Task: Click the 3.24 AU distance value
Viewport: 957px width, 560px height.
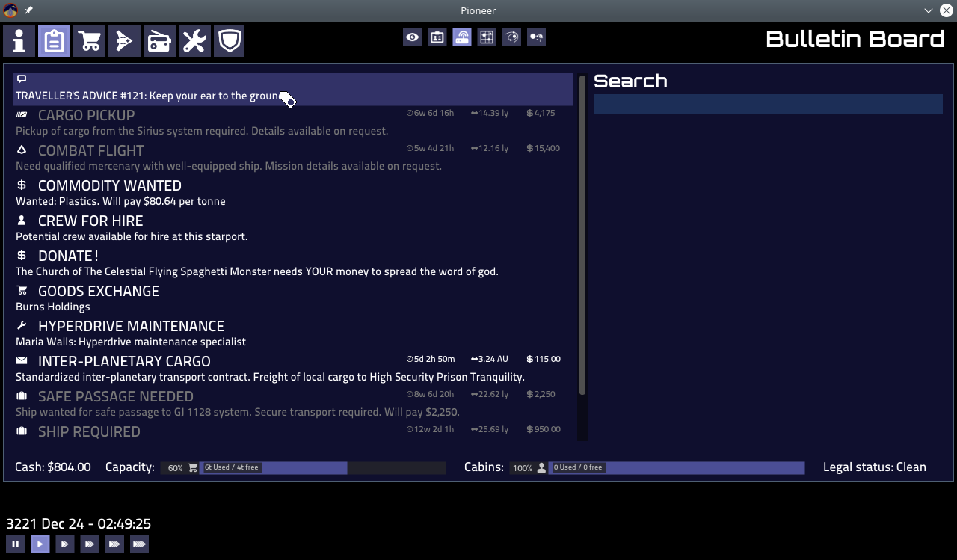Action: (490, 359)
